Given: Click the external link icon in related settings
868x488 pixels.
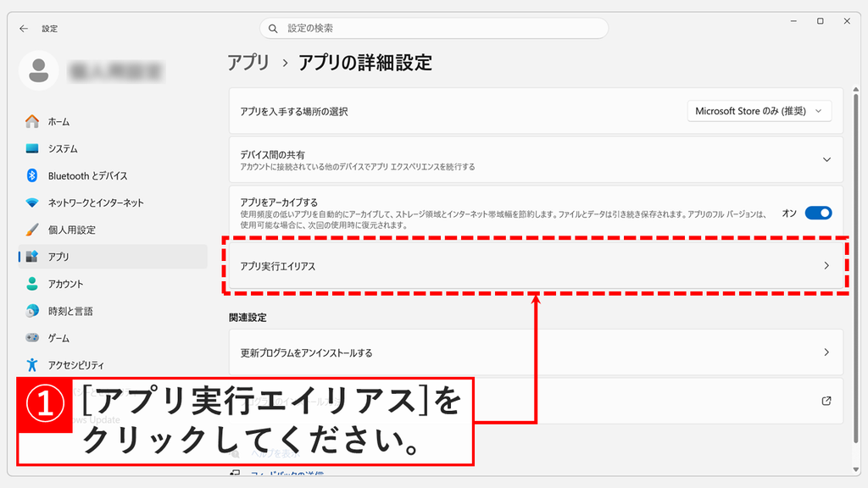Looking at the screenshot, I should pyautogui.click(x=826, y=401).
